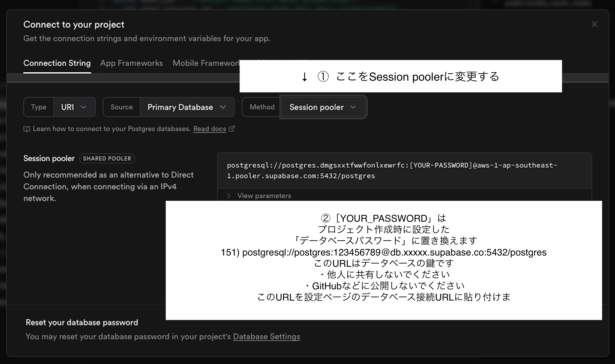Screen dimensions: 615x364
Task: Click the book icon beside Learn how to connect
Action: pos(27,129)
